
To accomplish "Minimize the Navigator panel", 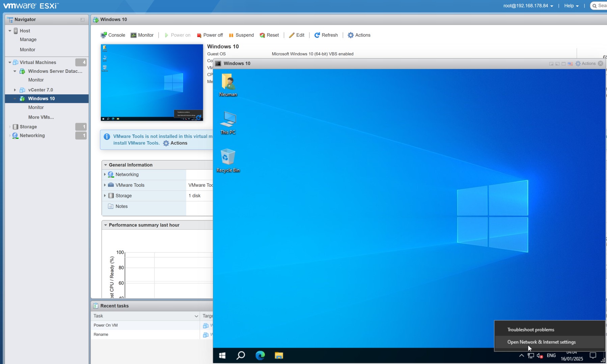I will point(82,20).
